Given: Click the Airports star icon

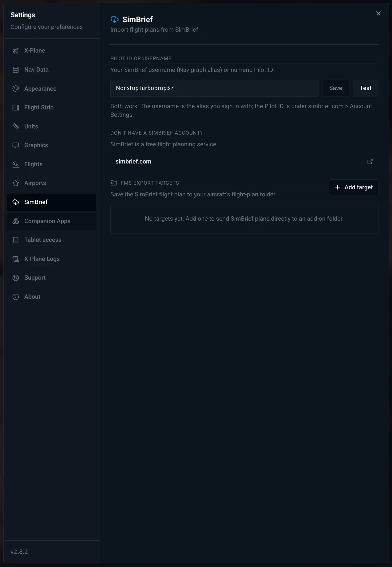Looking at the screenshot, I should (x=16, y=183).
